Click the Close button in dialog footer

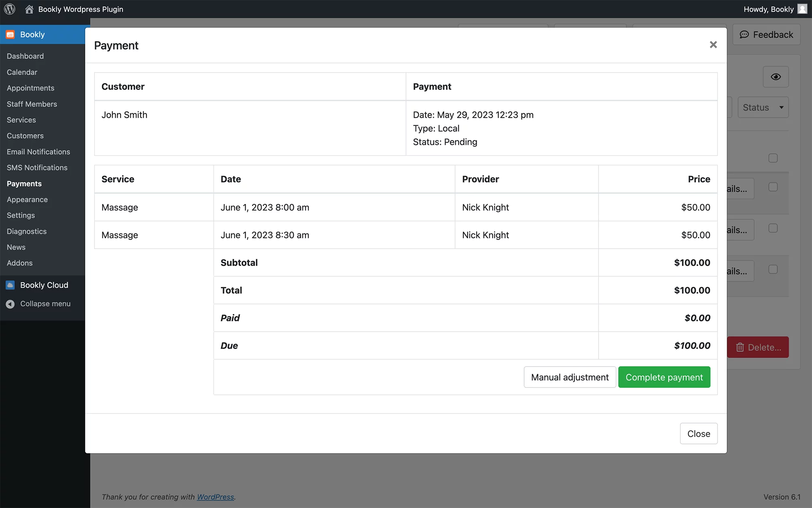(x=699, y=434)
